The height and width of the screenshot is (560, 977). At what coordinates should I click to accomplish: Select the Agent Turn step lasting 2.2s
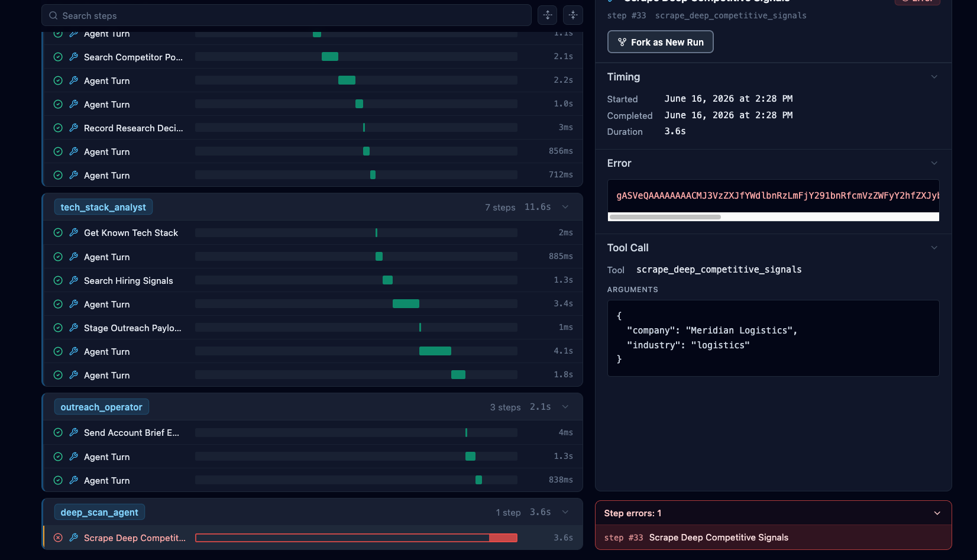pos(313,80)
